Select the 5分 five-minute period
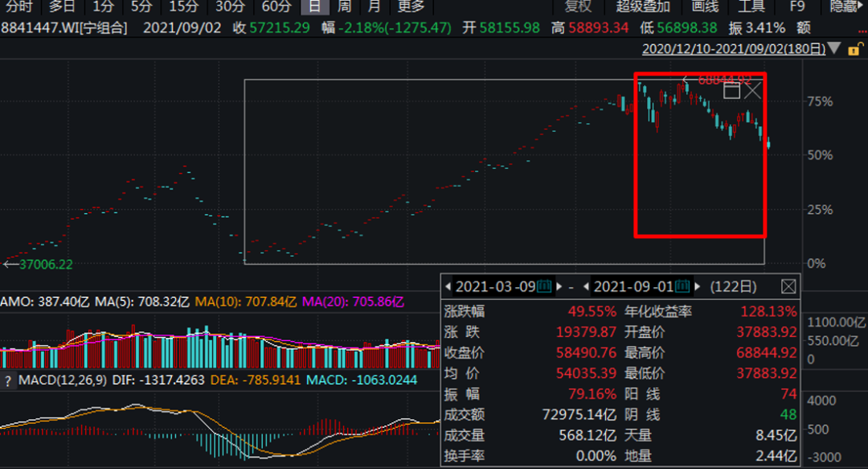 [141, 6]
